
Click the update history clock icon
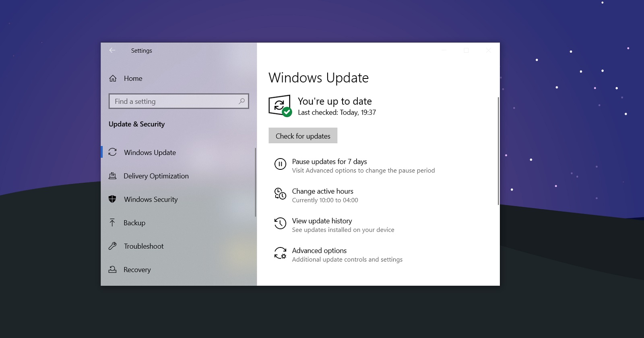[280, 223]
